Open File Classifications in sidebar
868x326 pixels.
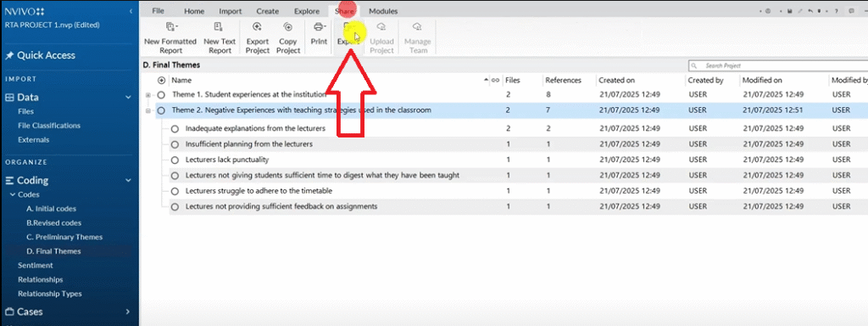click(49, 126)
